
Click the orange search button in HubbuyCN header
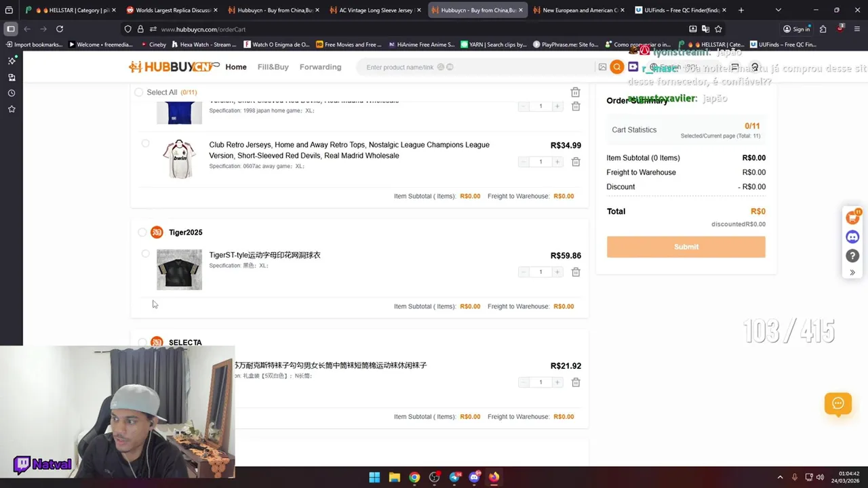(616, 67)
